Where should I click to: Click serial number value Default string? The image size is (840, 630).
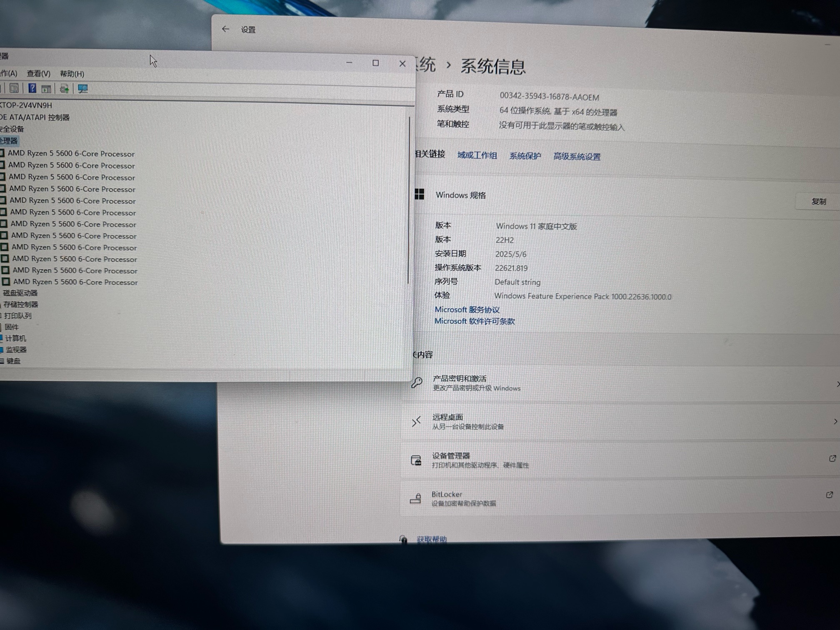pos(517,282)
